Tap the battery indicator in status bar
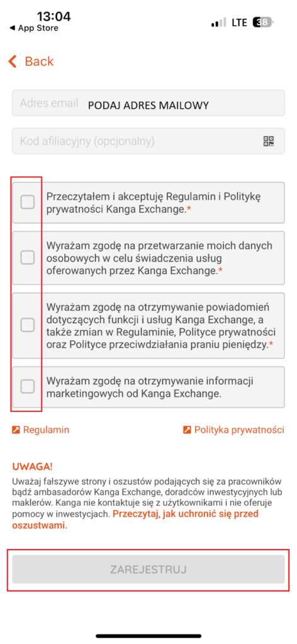297x644 pixels. pyautogui.click(x=262, y=23)
